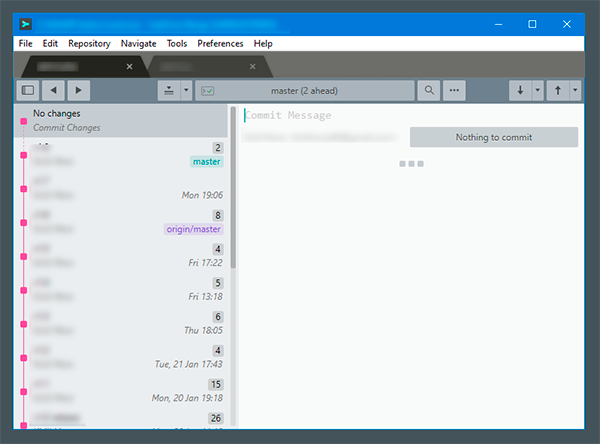Click the file count badge 15
The height and width of the screenshot is (444, 600).
(216, 384)
